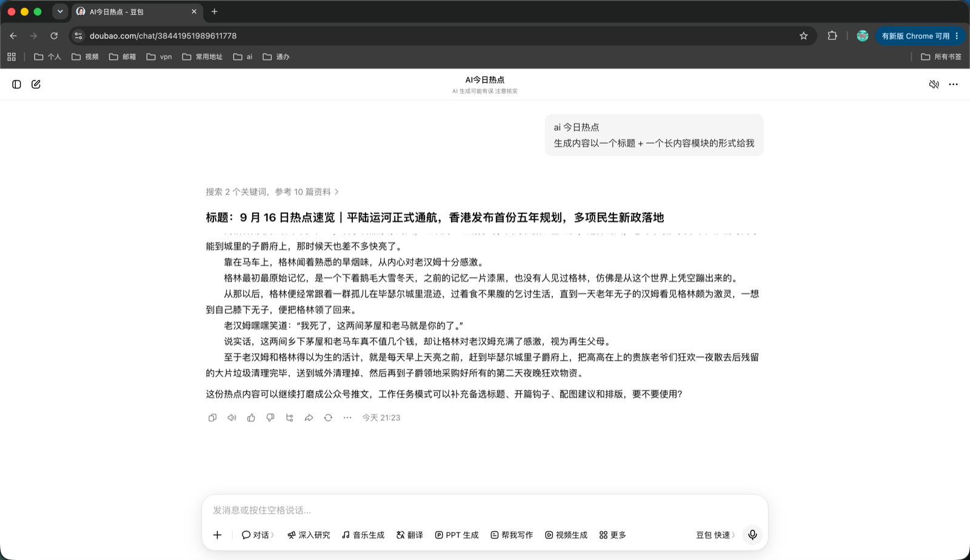Click the plus attachment button in the input box
This screenshot has width=970, height=560.
pyautogui.click(x=217, y=535)
